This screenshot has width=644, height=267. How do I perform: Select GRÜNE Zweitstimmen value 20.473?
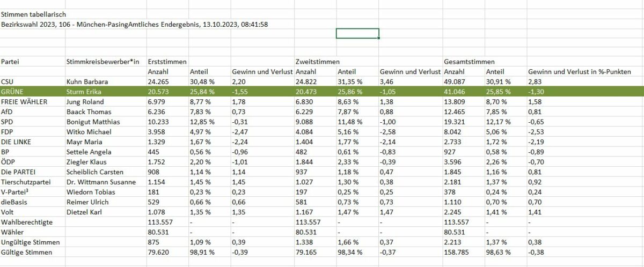306,91
